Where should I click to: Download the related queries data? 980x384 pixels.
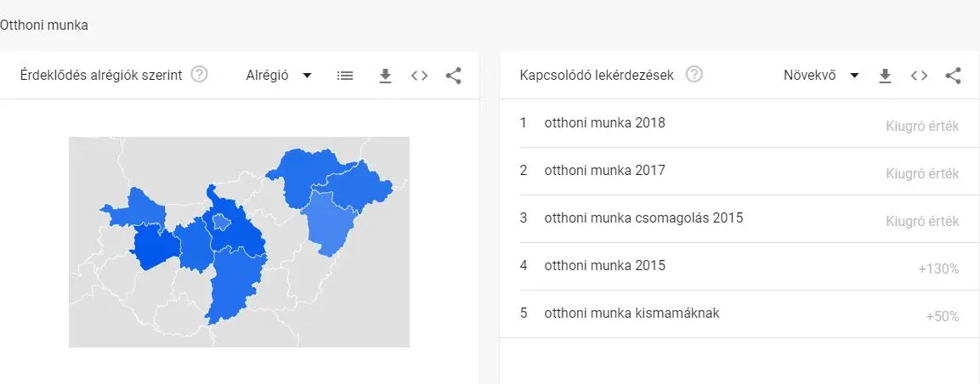pyautogui.click(x=885, y=76)
